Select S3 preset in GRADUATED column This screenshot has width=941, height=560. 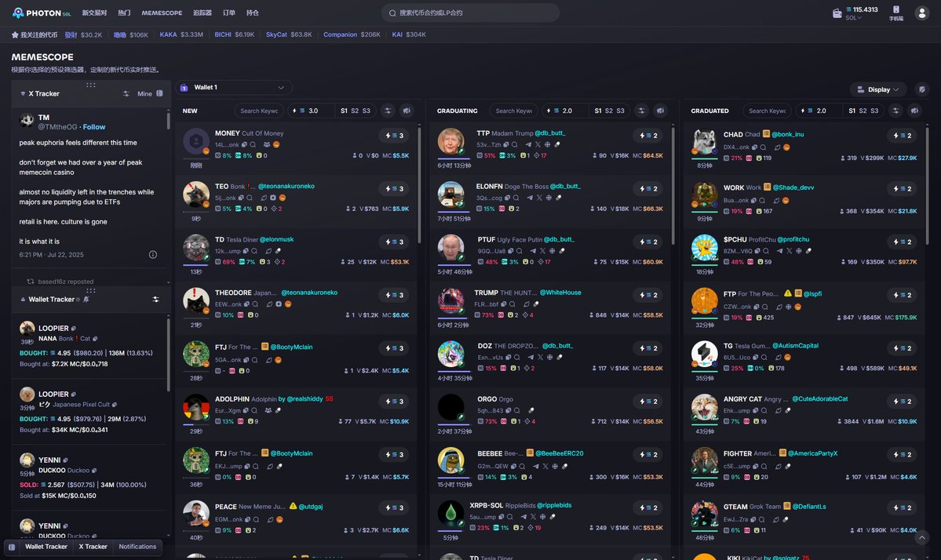(874, 111)
